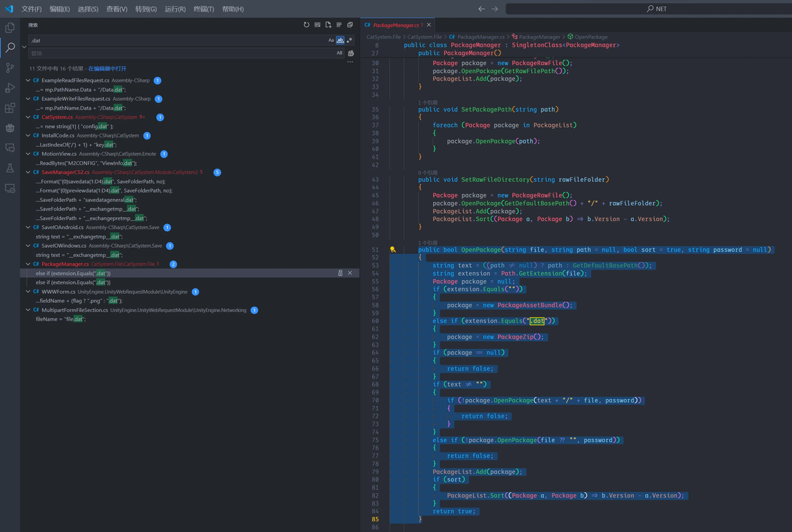This screenshot has height=532, width=792.
Task: Collapse MotionView.cs results
Action: click(x=29, y=153)
